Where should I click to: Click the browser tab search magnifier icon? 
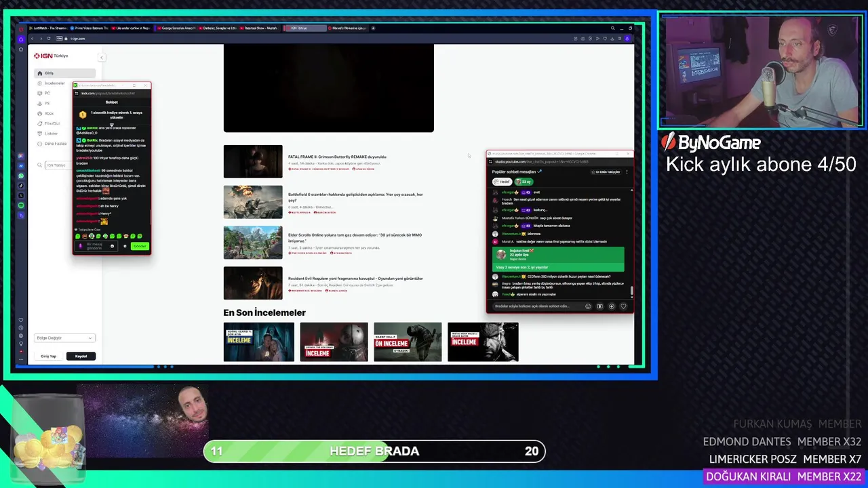(612, 28)
